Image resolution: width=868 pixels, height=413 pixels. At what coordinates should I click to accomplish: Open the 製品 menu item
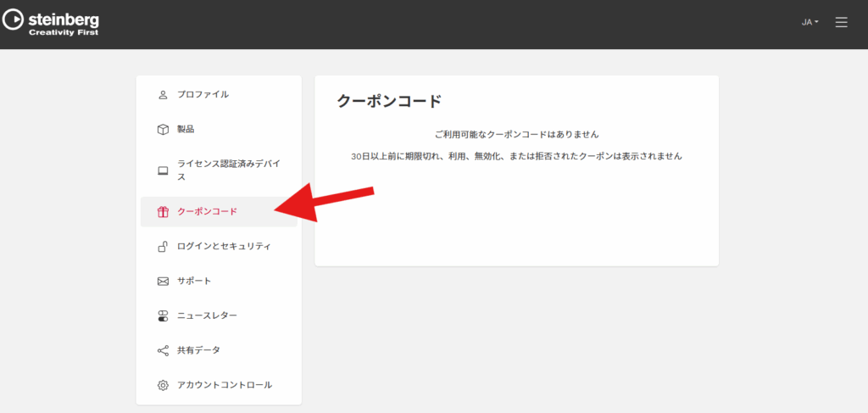(219, 130)
